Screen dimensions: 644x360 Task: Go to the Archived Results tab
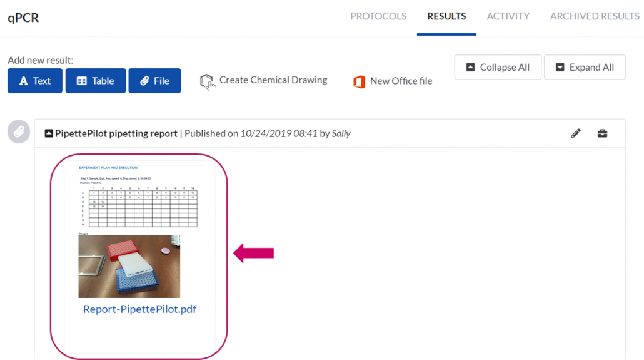click(x=594, y=16)
